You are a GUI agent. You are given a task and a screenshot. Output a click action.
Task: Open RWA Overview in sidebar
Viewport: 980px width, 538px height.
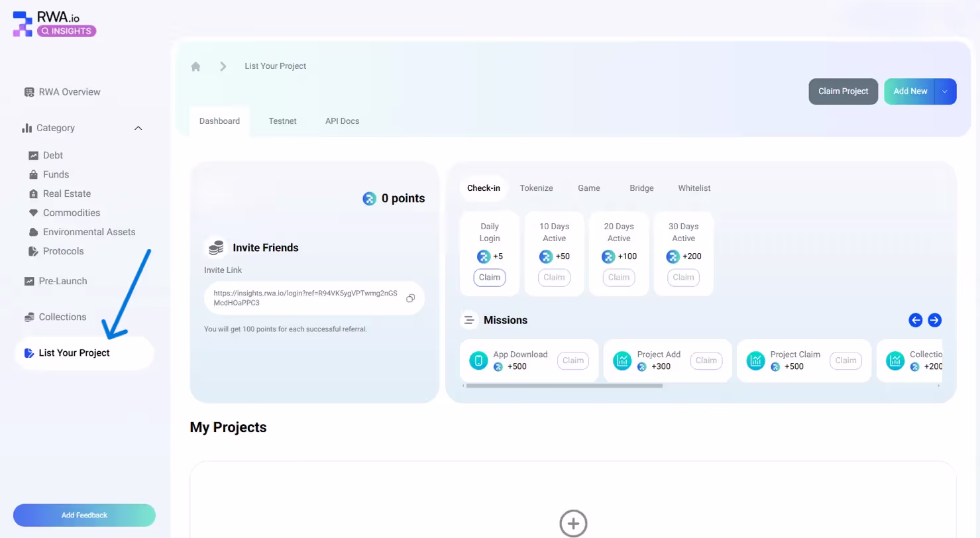pyautogui.click(x=70, y=92)
